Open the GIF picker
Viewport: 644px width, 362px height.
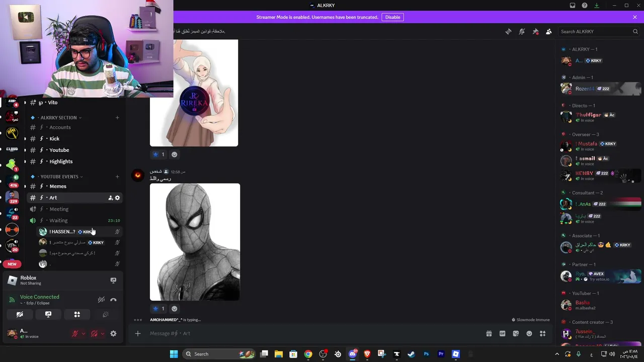[x=502, y=333]
